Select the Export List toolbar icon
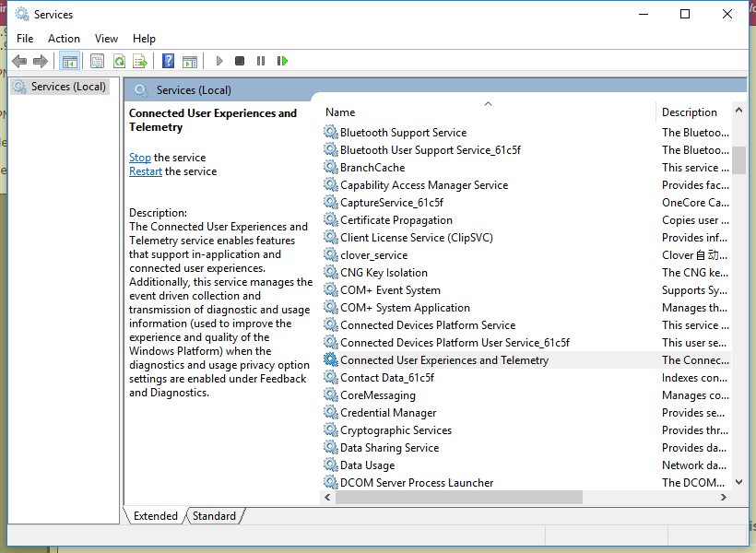The image size is (756, 553). click(140, 61)
